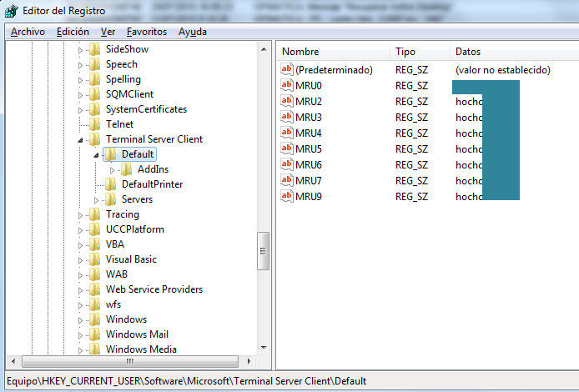
Task: Click the VBA folder icon
Action: click(95, 244)
